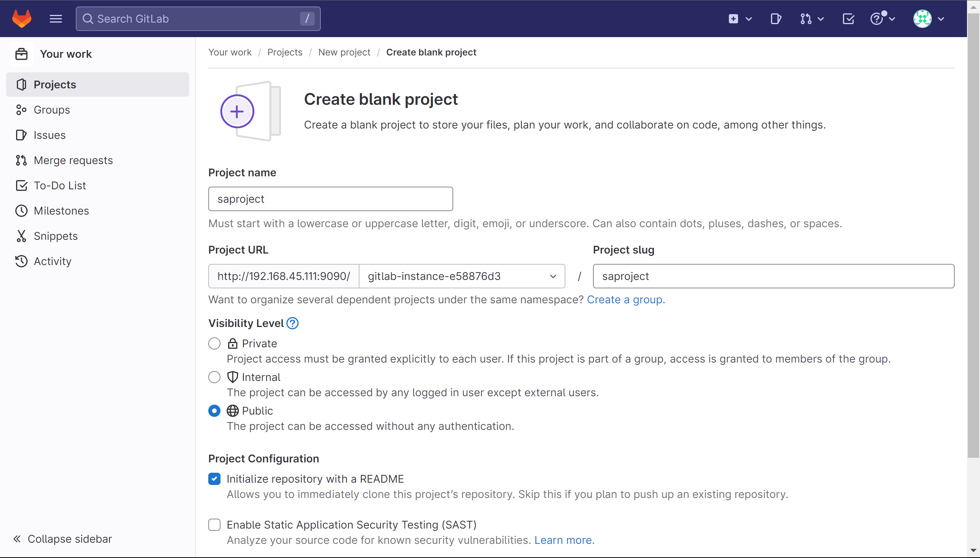Click Visibility Level help question icon

(x=292, y=323)
